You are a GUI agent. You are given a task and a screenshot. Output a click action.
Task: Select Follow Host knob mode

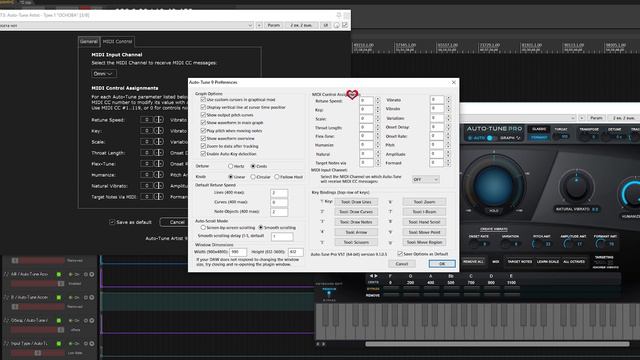277,177
